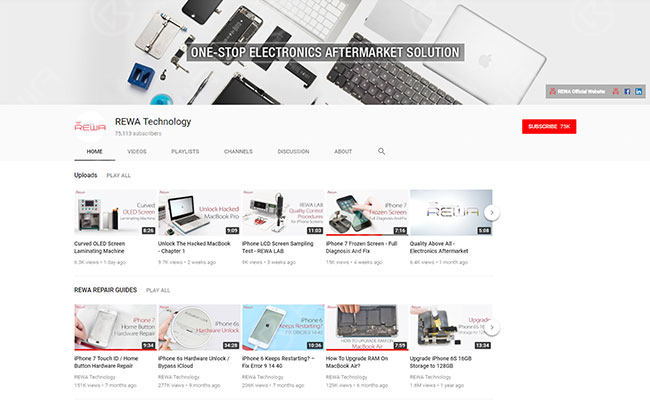Go to the Discussion tab

pos(293,151)
